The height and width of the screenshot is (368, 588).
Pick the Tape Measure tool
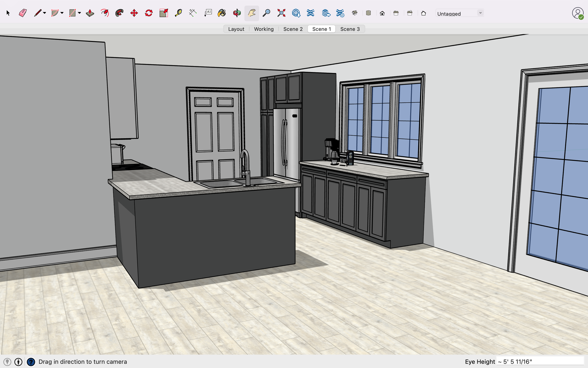point(178,13)
